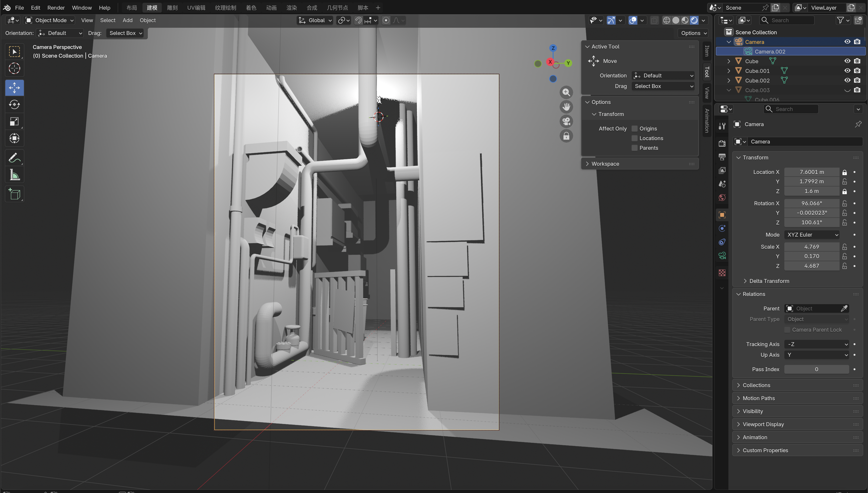Click the pan view hand icon

[x=566, y=107]
